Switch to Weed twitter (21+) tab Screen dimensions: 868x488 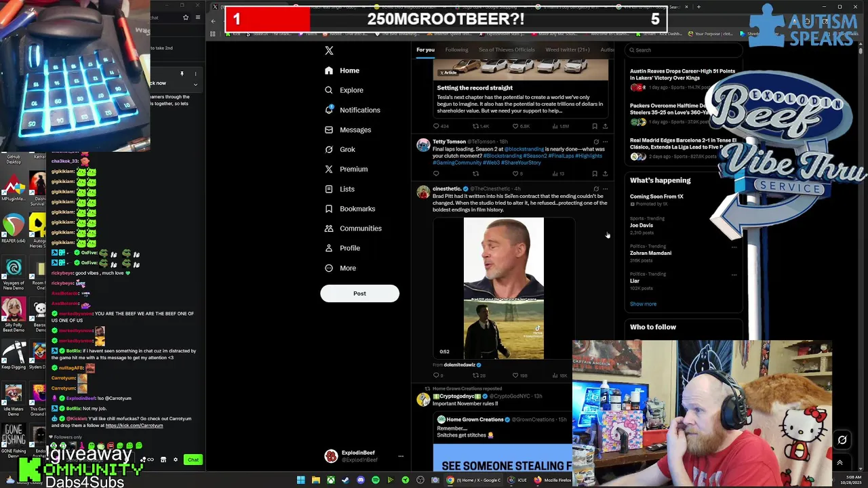click(568, 49)
